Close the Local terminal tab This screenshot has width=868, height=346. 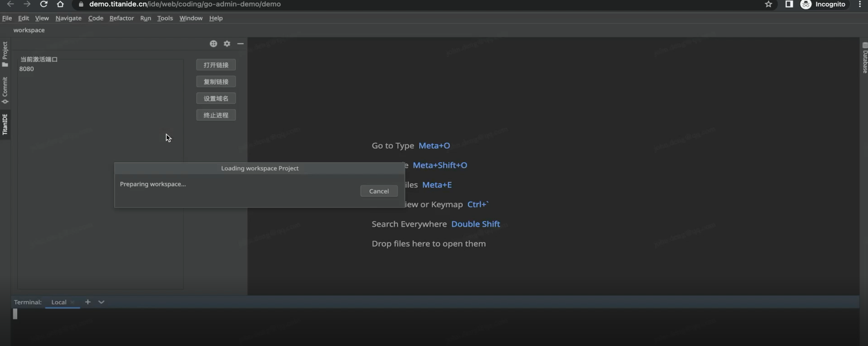click(72, 302)
